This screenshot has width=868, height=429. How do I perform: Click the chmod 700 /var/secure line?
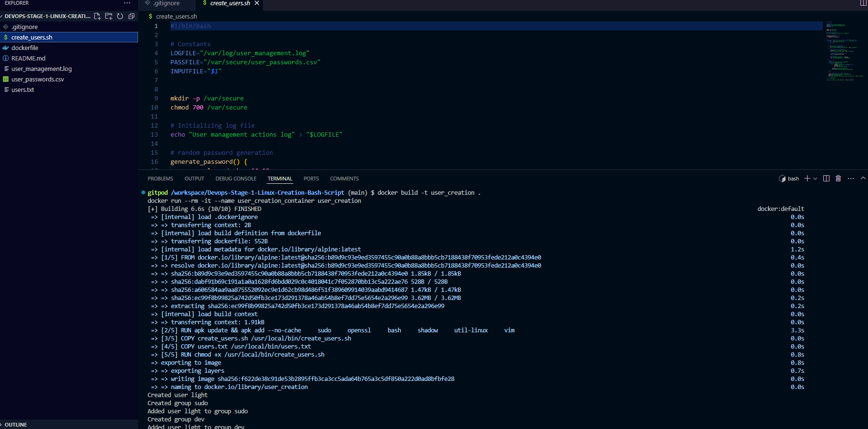209,107
